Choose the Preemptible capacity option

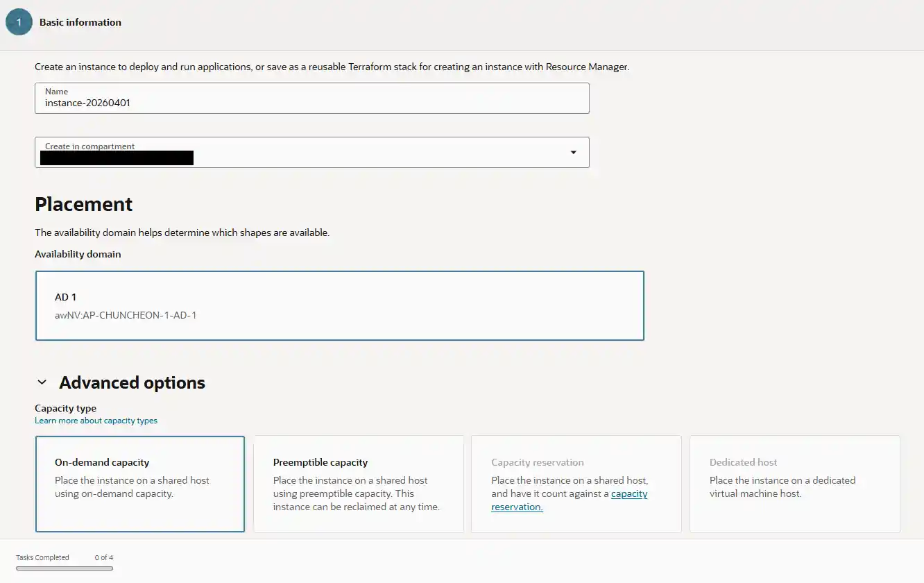[358, 483]
